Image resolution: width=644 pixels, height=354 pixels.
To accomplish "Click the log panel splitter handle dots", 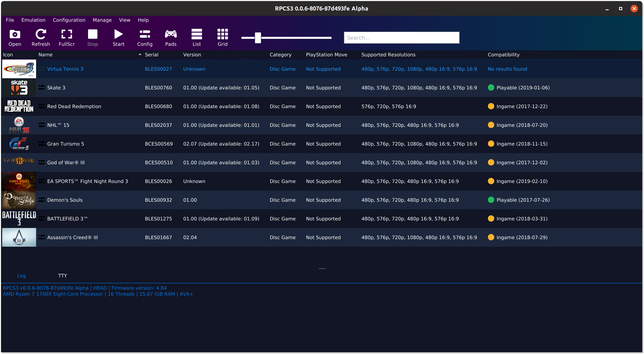I will [x=322, y=269].
